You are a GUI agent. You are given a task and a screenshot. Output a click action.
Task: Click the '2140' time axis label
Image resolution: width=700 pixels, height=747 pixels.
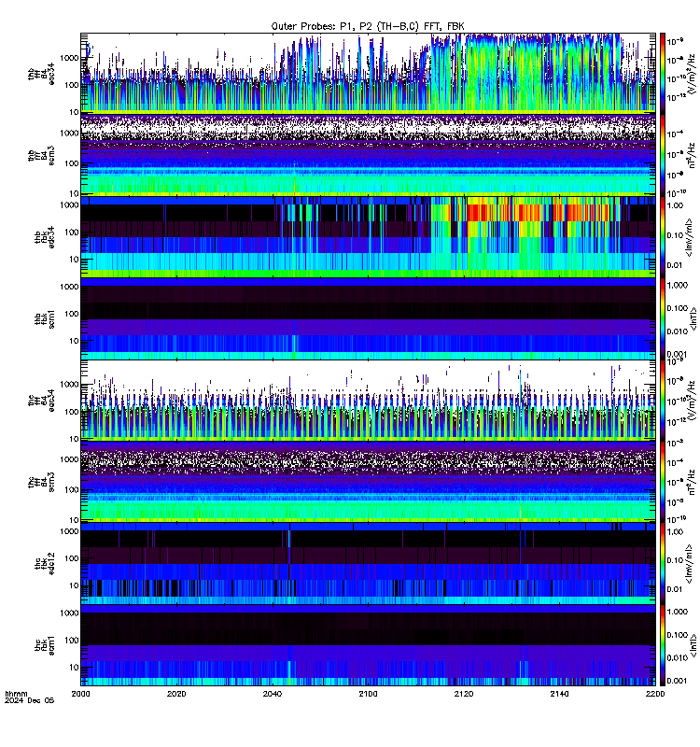(559, 694)
